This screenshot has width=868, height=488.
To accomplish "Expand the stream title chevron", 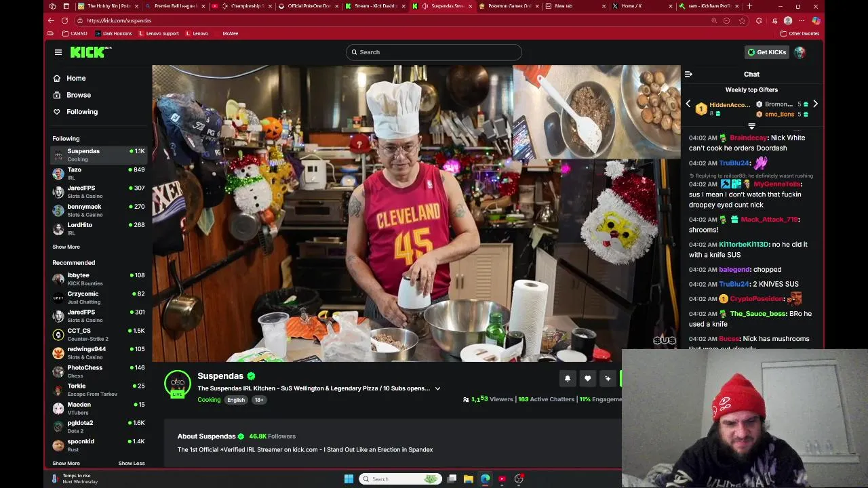I will click(437, 388).
